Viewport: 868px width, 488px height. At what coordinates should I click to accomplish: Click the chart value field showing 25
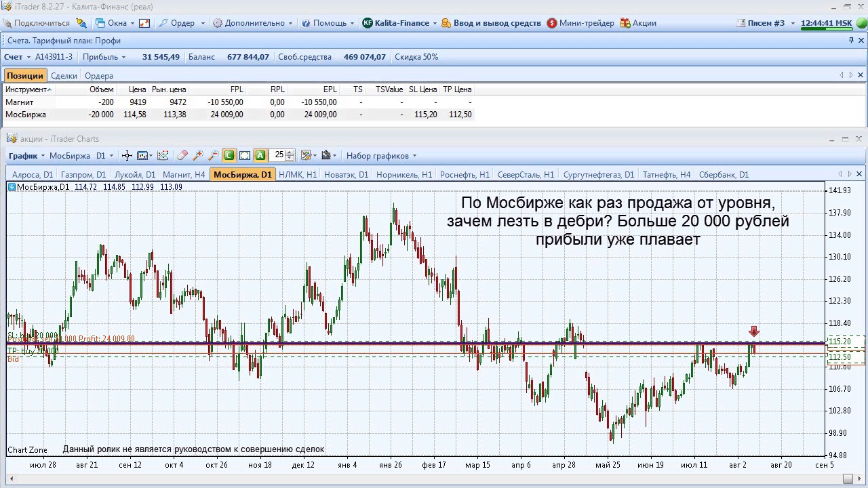[x=278, y=155]
